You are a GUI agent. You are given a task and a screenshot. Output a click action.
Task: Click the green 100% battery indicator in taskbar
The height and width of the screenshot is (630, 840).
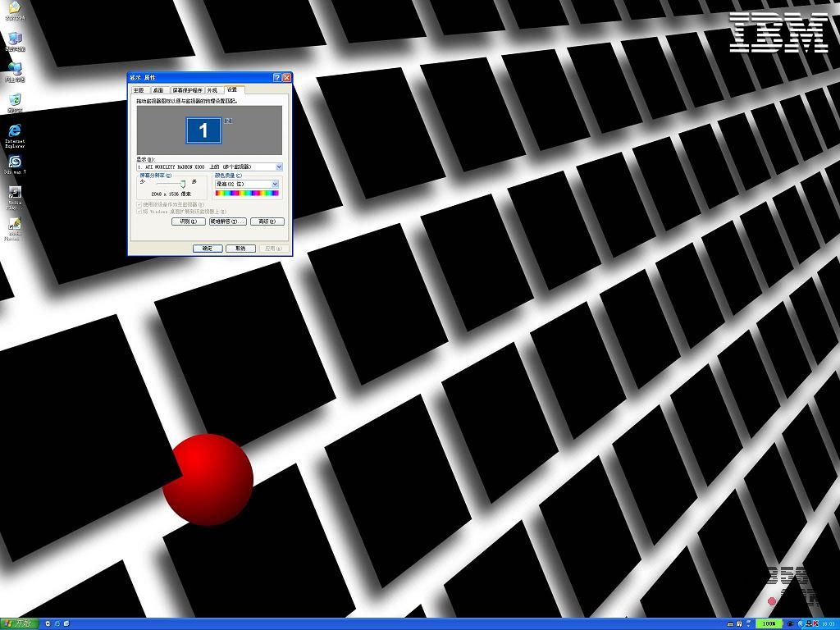(x=769, y=623)
